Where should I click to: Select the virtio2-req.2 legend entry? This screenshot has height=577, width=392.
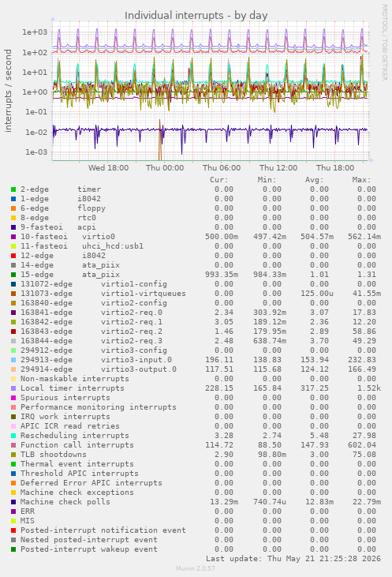(x=91, y=332)
